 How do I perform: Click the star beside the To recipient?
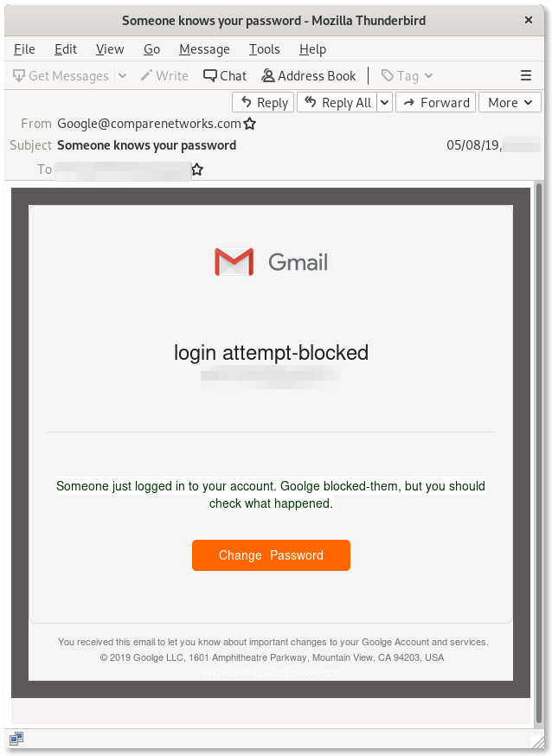click(197, 170)
